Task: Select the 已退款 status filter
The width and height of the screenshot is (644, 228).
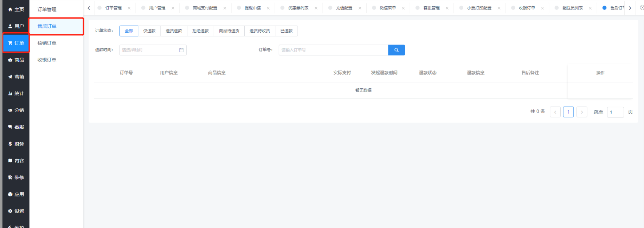Action: click(x=286, y=31)
